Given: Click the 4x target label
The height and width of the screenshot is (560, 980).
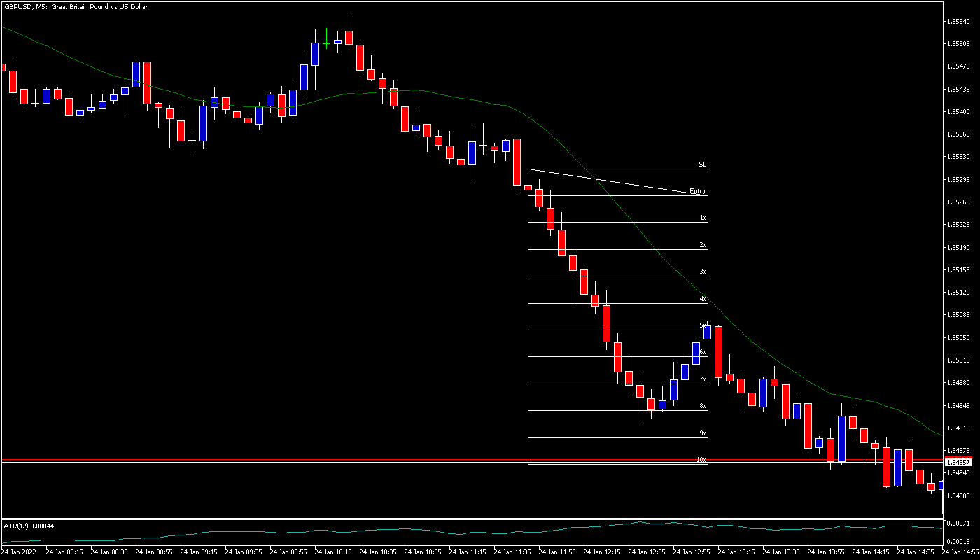Looking at the screenshot, I should (x=703, y=299).
